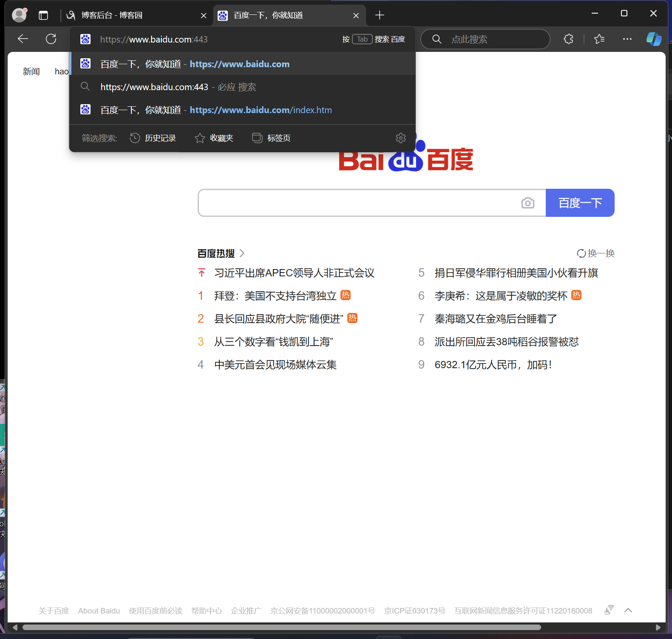Open 习近平出席APEC领导人非正式会议 topic
This screenshot has height=639, width=672.
coord(295,273)
